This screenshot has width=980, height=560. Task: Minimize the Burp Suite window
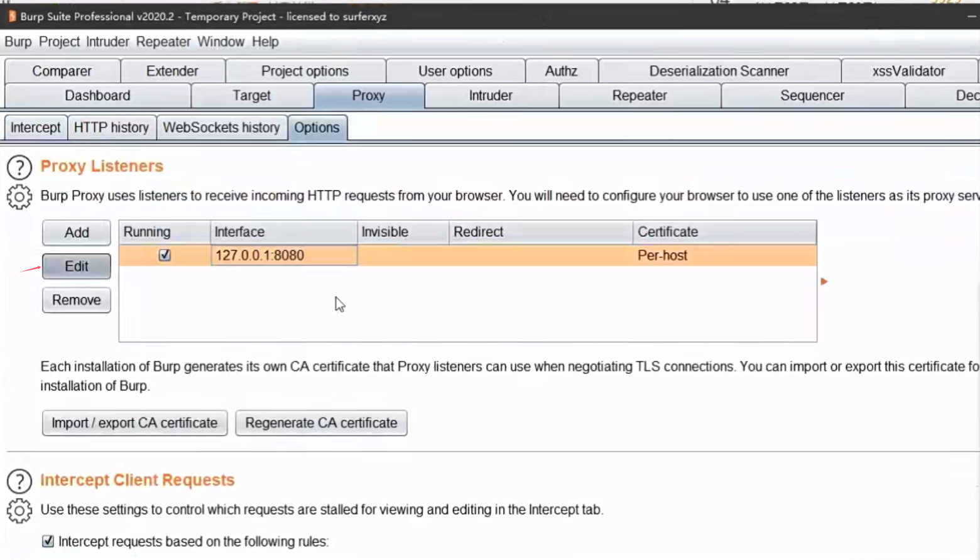tap(972, 16)
